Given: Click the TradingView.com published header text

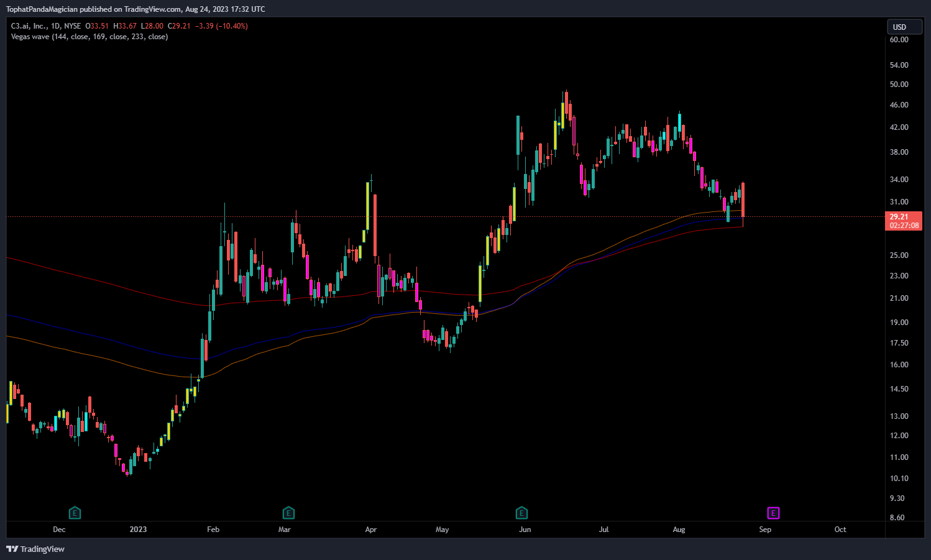Looking at the screenshot, I should point(135,9).
